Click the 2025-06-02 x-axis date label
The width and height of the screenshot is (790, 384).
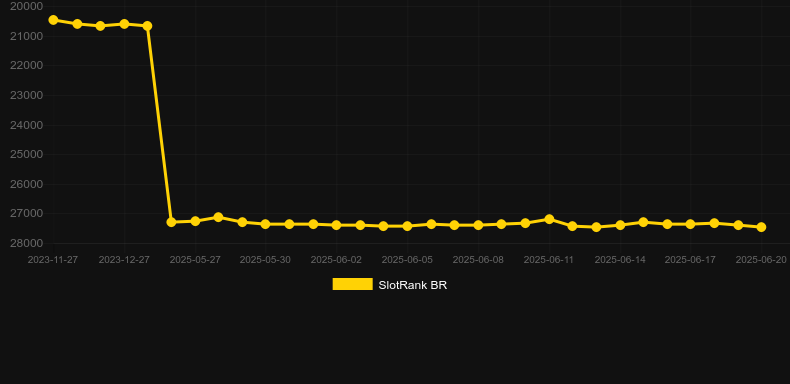336,260
